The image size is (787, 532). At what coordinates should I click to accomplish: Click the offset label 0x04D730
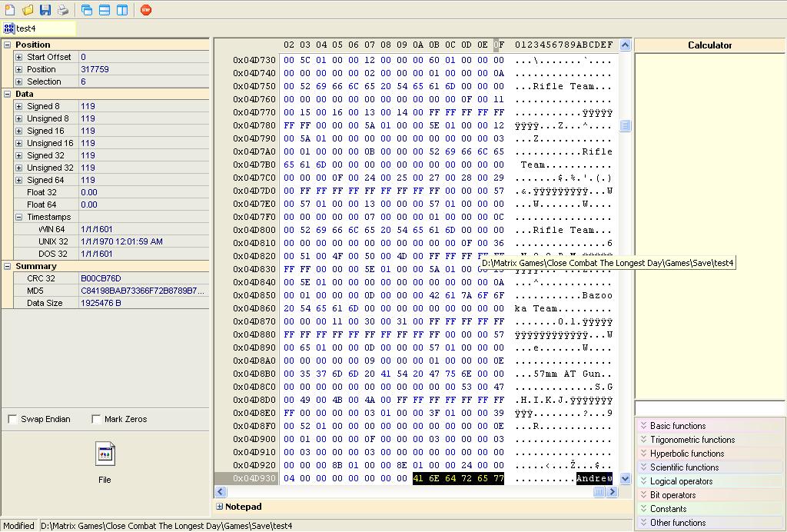pos(254,60)
